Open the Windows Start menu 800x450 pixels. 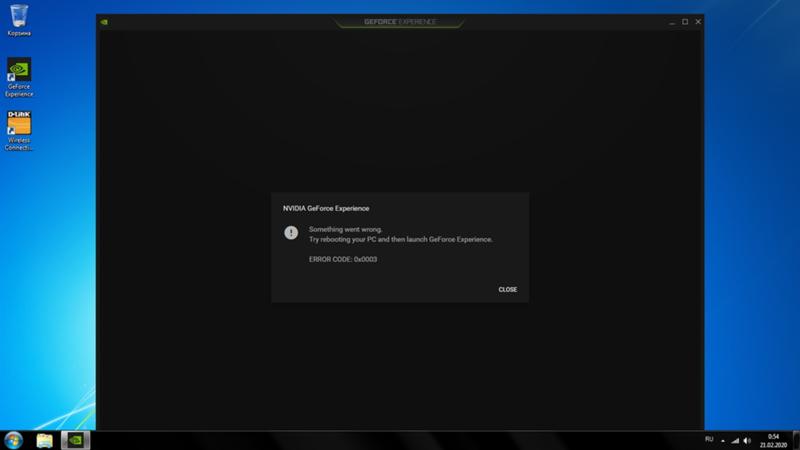(x=14, y=440)
